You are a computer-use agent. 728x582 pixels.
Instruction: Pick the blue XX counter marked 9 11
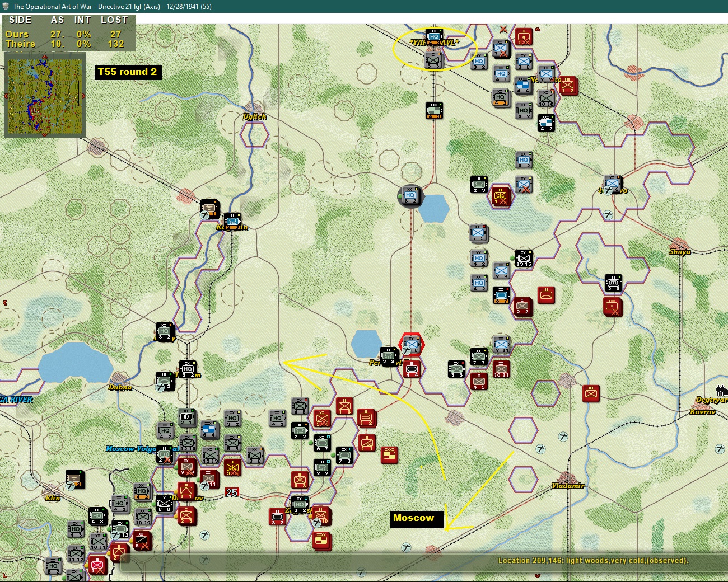point(501,345)
